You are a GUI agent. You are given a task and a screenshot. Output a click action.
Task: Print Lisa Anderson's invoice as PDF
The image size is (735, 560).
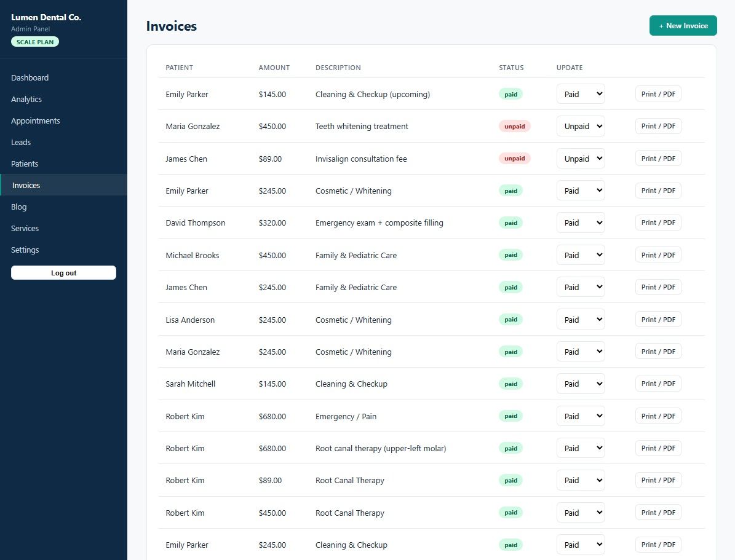click(x=658, y=320)
